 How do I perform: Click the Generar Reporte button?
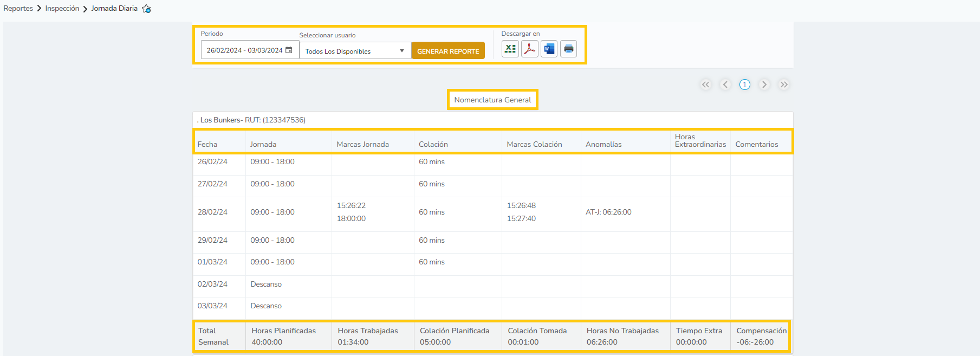pyautogui.click(x=448, y=51)
